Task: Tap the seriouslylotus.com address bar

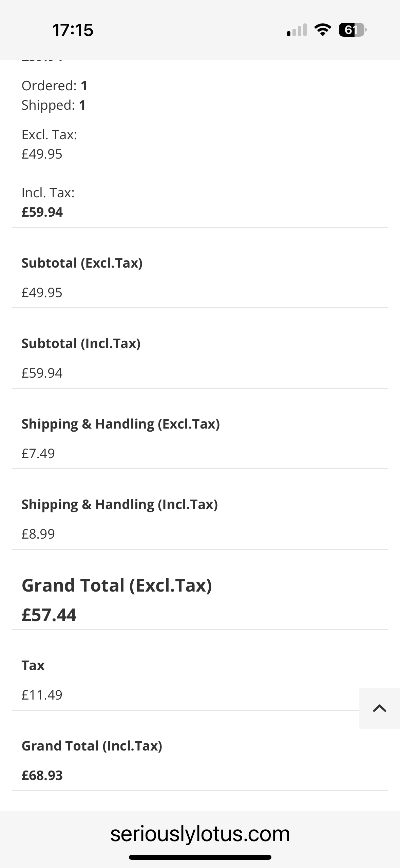Action: 200,834
